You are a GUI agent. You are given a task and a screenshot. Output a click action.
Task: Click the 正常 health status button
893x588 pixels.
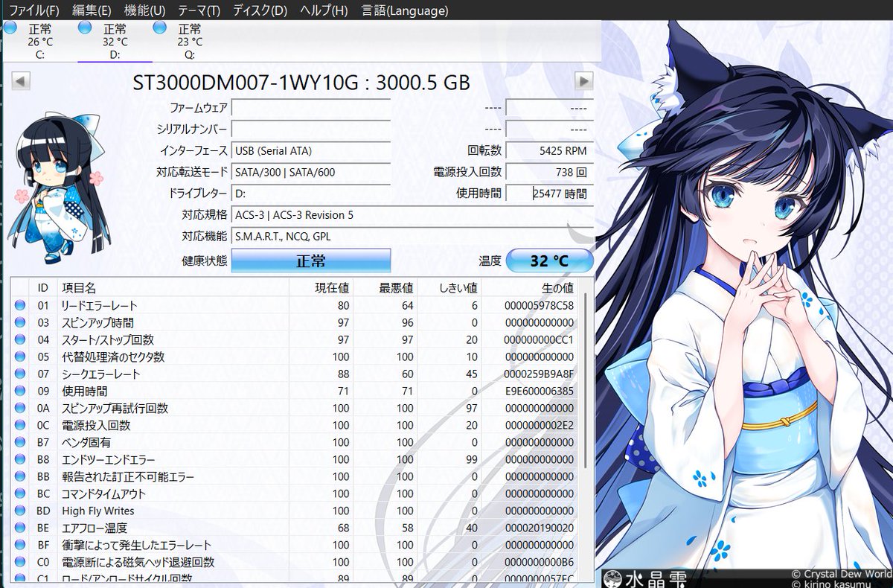(x=311, y=261)
